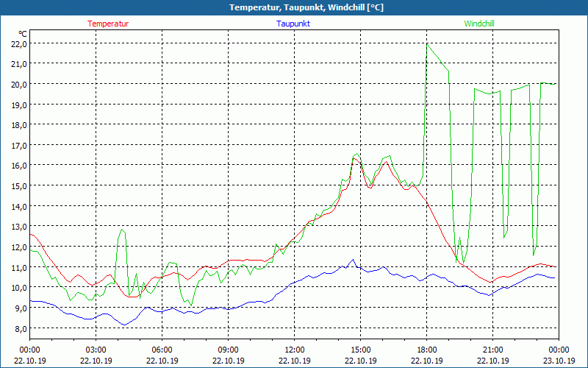Click the Windchill peak at 18:00
The height and width of the screenshot is (368, 588).
tap(427, 45)
